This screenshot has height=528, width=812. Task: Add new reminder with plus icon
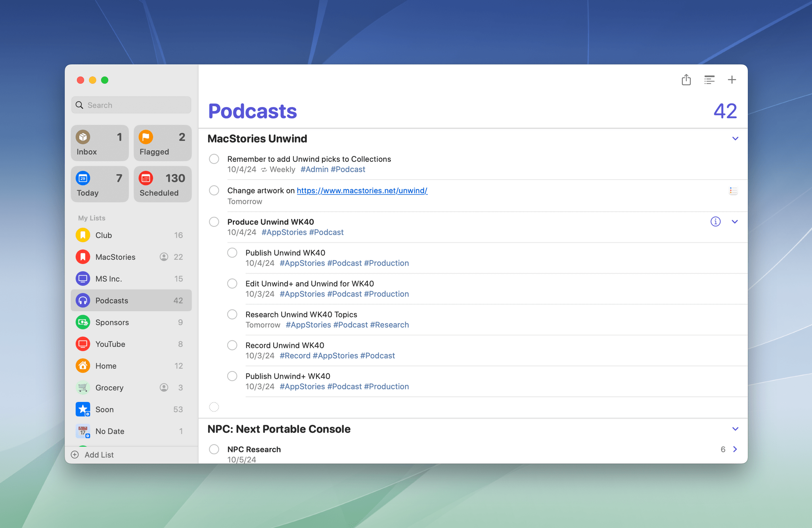click(x=732, y=80)
